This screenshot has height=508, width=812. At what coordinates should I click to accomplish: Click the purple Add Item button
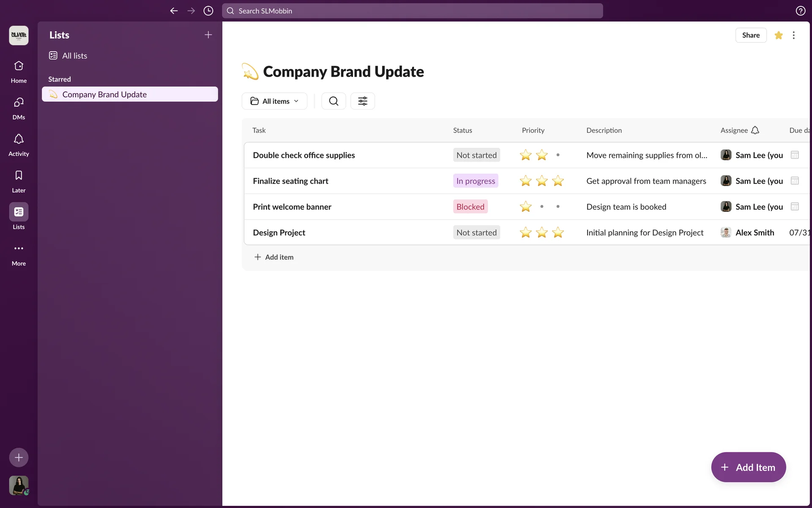point(748,467)
